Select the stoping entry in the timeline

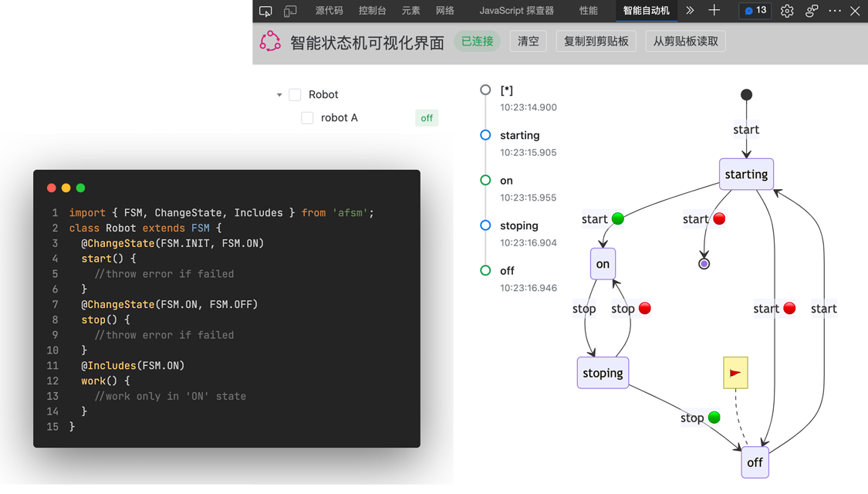click(519, 225)
